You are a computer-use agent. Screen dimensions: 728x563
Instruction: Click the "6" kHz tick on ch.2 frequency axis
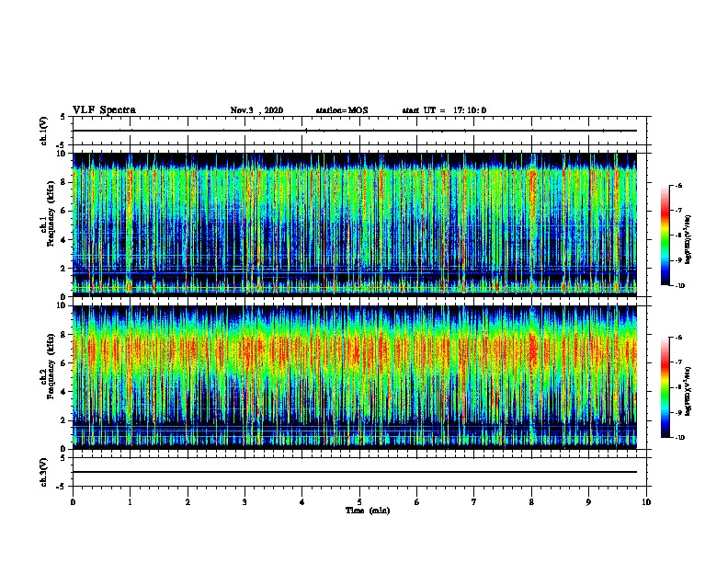pos(63,363)
